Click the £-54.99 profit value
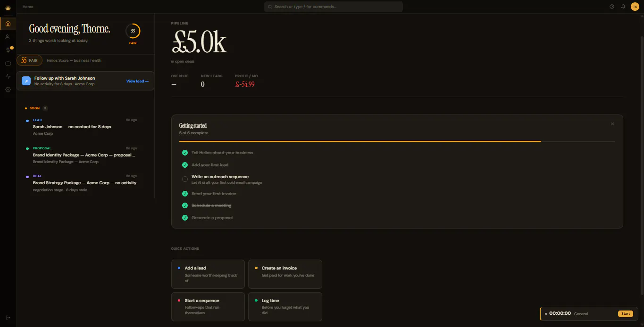 pos(245,84)
